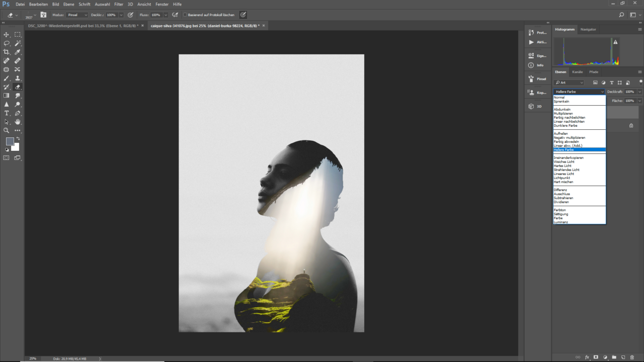
Task: Open the Modus Pinsel dropdown
Action: coord(77,15)
